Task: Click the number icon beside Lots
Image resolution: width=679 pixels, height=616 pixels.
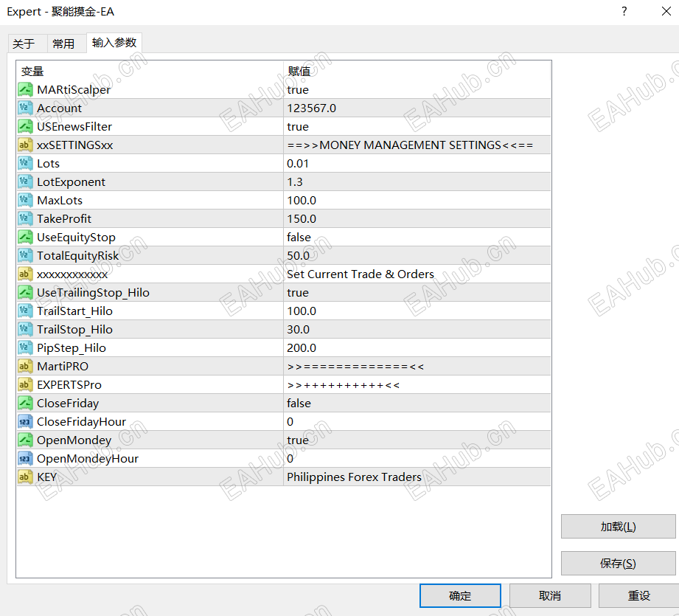Action: click(x=25, y=164)
